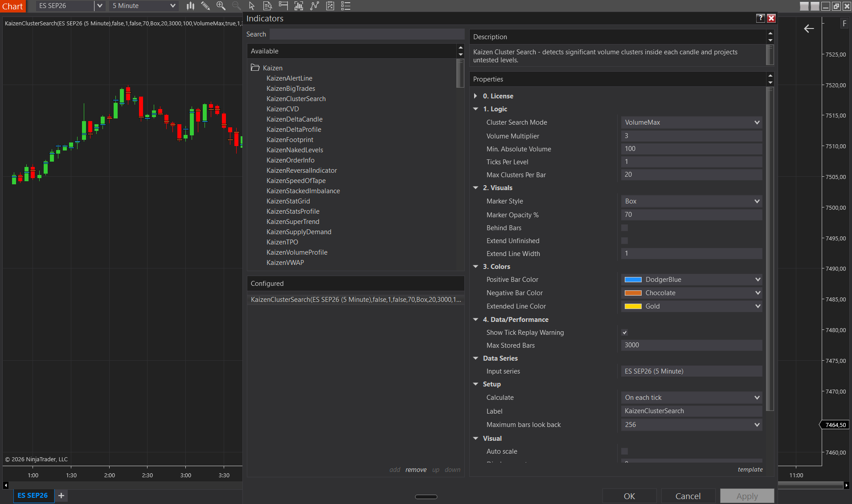Select the cursor pointer tool in toolbar

pyautogui.click(x=252, y=6)
